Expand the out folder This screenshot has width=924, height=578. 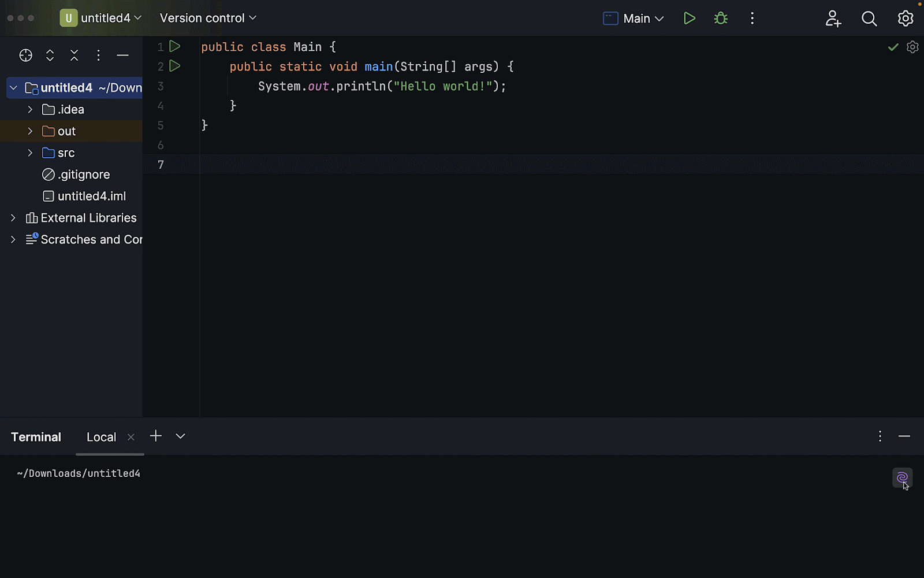click(30, 131)
